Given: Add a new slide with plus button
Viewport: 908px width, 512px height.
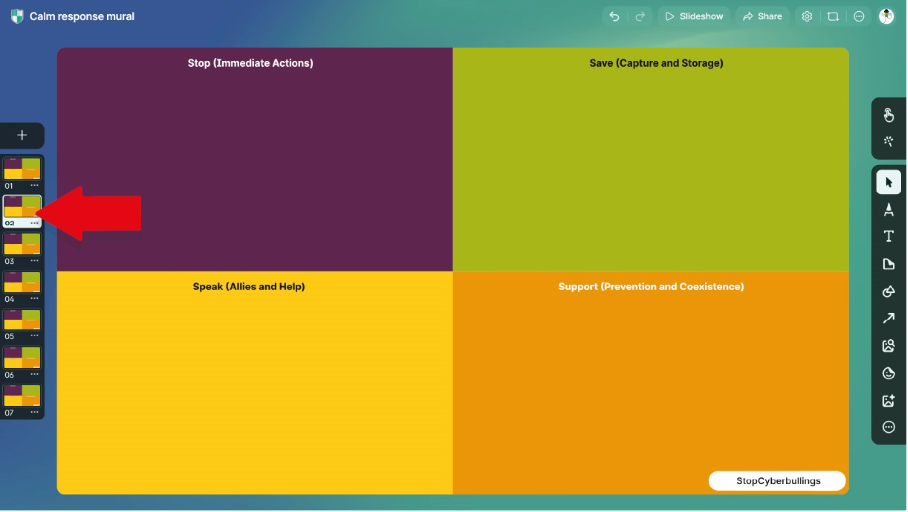Looking at the screenshot, I should [22, 136].
